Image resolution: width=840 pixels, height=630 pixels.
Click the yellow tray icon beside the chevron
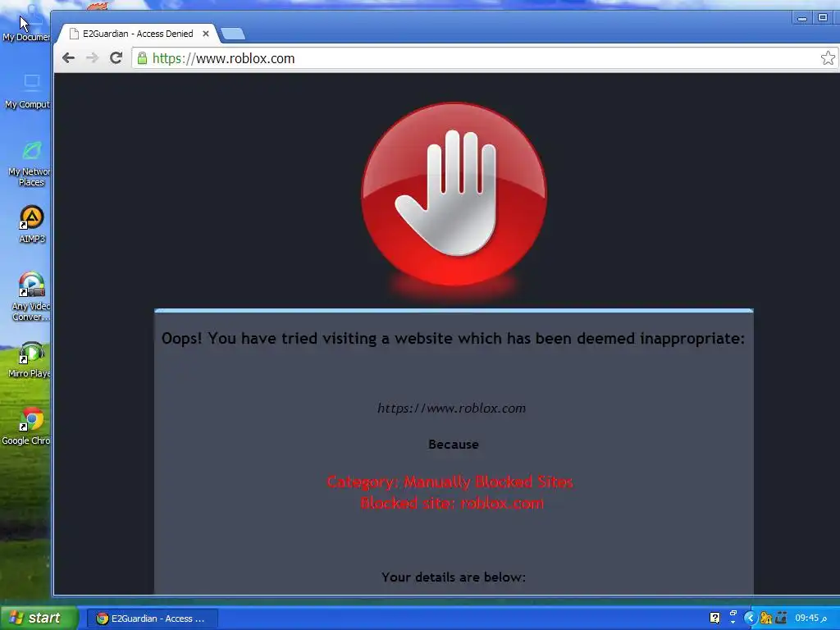coord(766,619)
